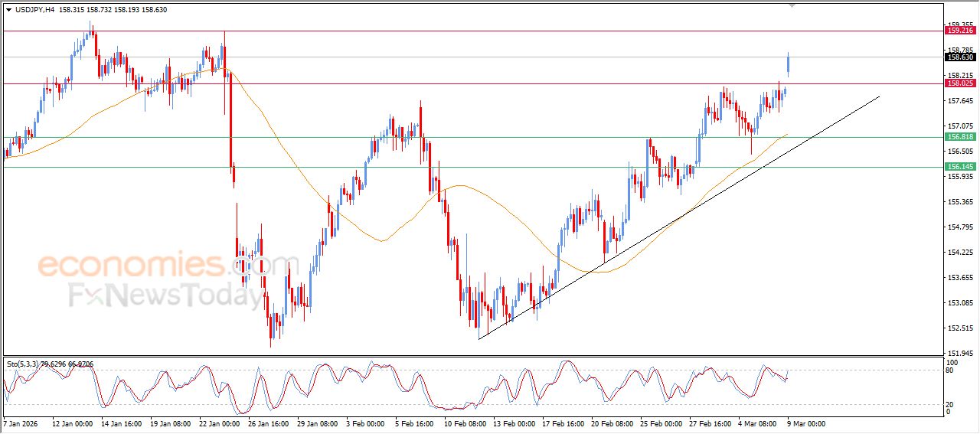Click the stochastic 20 level label

tap(951, 403)
